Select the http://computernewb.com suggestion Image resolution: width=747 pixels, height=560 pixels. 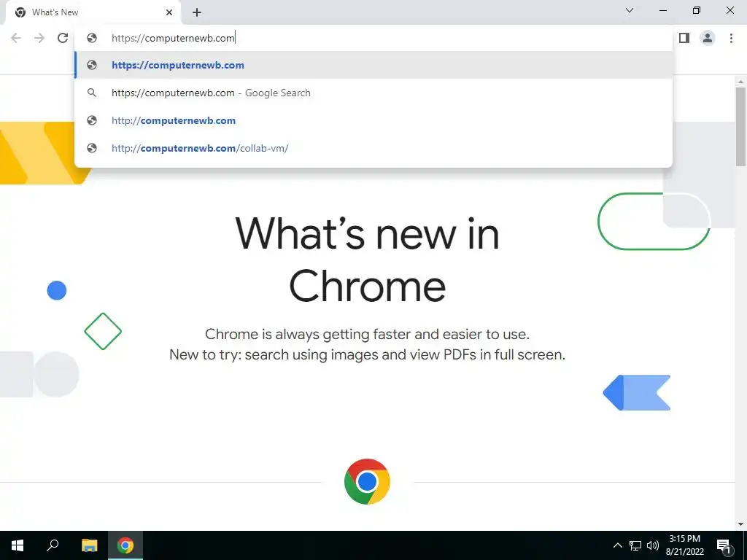point(373,120)
